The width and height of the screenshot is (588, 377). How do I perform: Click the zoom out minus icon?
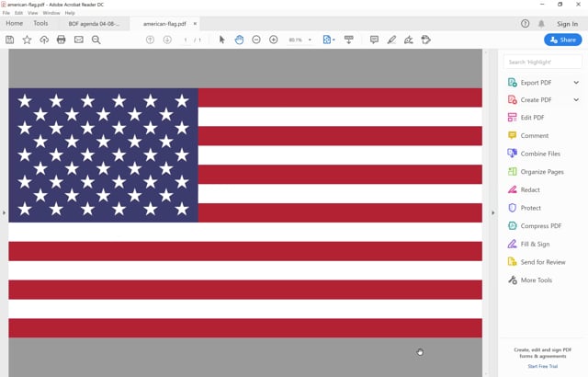(x=256, y=40)
